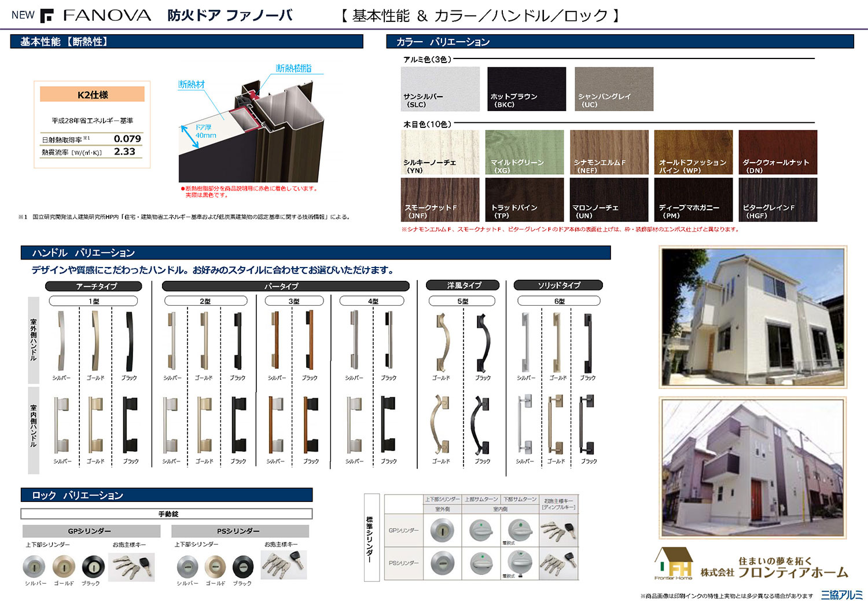Click the 標準シリンダー table side label
Viewport: 868px width, 601px height.
coord(371,537)
